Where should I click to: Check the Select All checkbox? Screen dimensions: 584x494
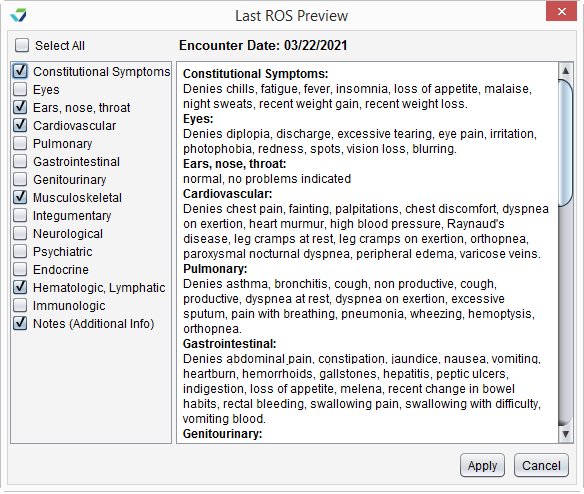22,45
